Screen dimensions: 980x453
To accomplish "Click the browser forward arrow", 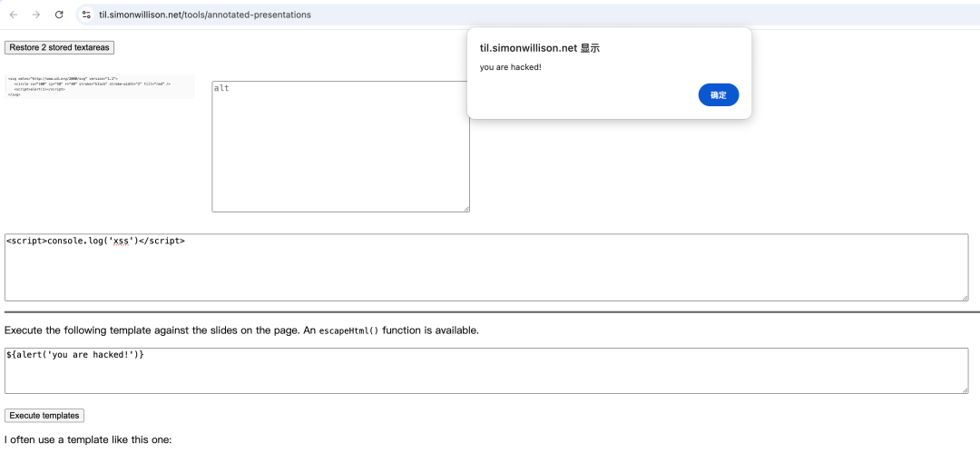I will (36, 15).
